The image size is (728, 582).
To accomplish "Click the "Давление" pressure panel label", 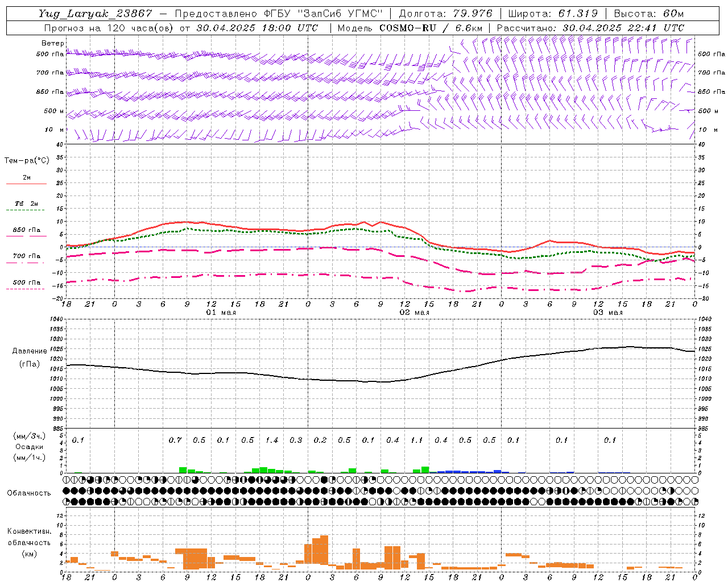I will [30, 351].
